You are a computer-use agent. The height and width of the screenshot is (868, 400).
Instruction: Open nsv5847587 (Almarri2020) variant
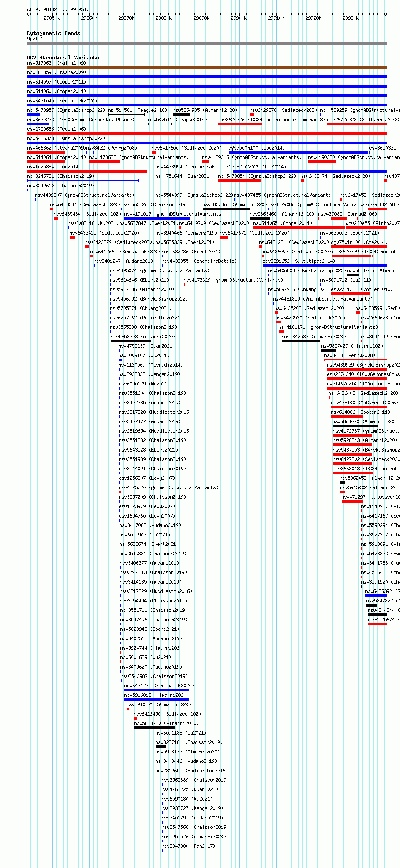(x=314, y=337)
